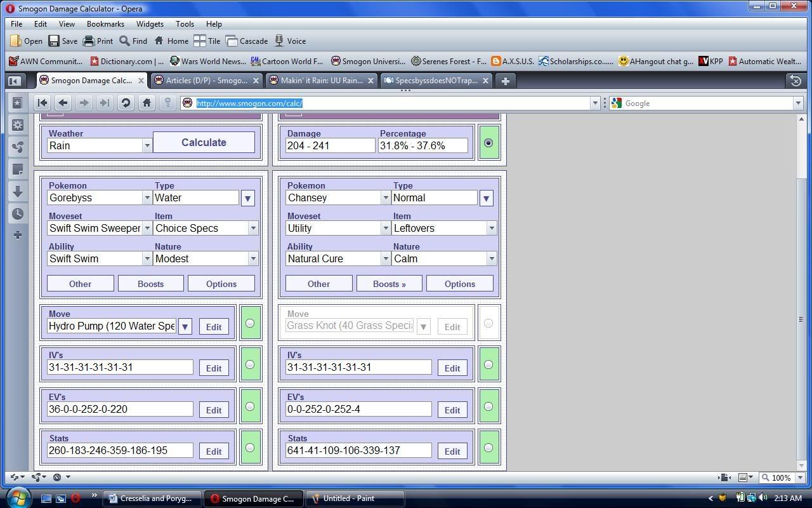
Task: Click the Home icon in address toolbar
Action: pos(147,103)
